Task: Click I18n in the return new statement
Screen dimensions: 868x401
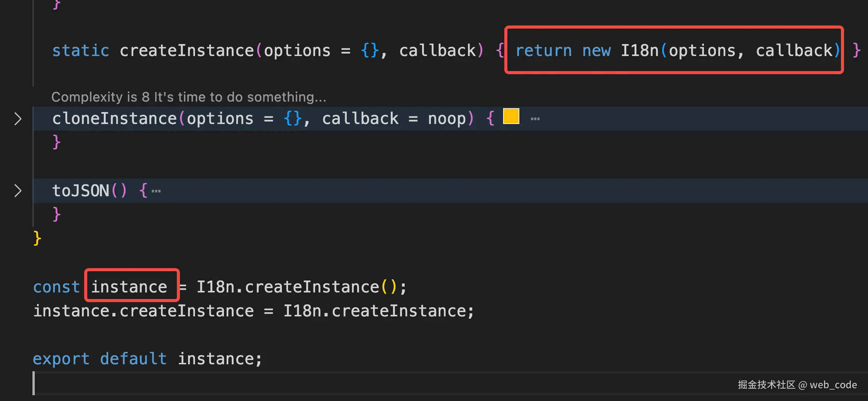Action: 639,51
